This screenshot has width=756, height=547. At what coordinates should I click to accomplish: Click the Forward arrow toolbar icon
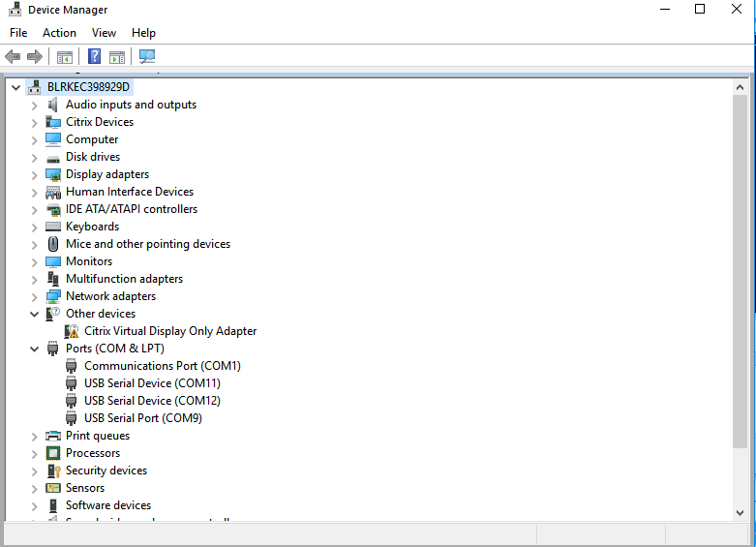pyautogui.click(x=34, y=56)
